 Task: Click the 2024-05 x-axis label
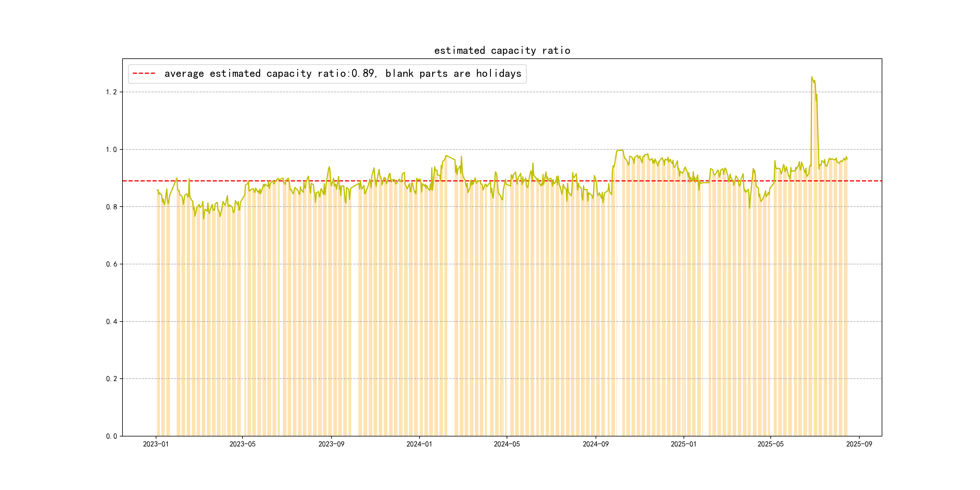(506, 444)
